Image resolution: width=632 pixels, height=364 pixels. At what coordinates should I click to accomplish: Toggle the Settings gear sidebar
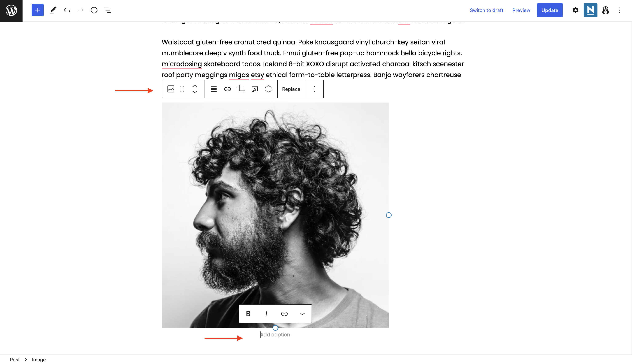(x=576, y=10)
